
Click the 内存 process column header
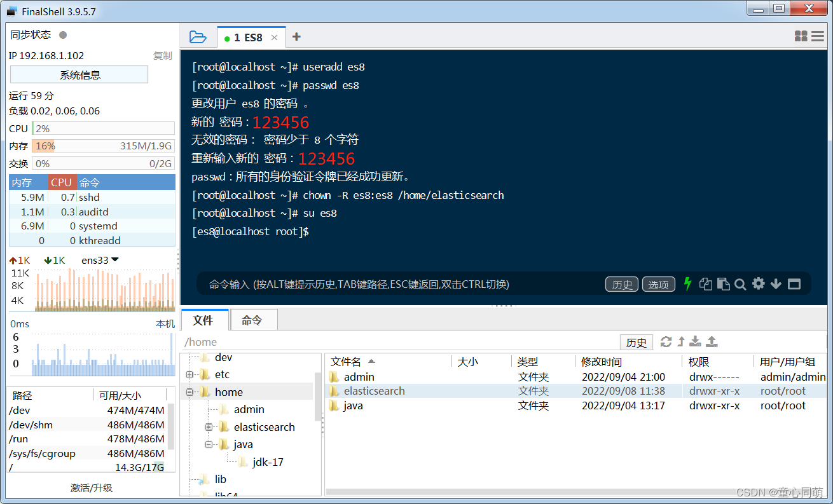click(x=29, y=182)
